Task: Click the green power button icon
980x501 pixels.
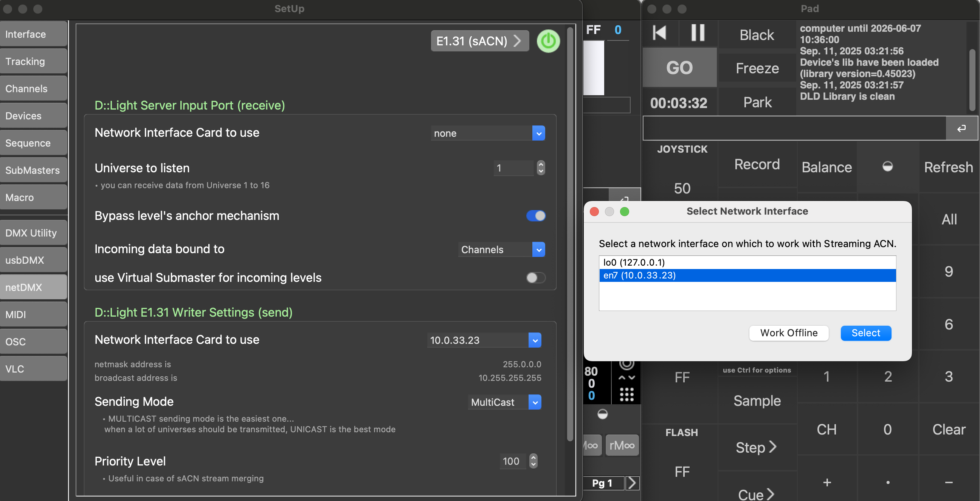Action: click(x=548, y=41)
